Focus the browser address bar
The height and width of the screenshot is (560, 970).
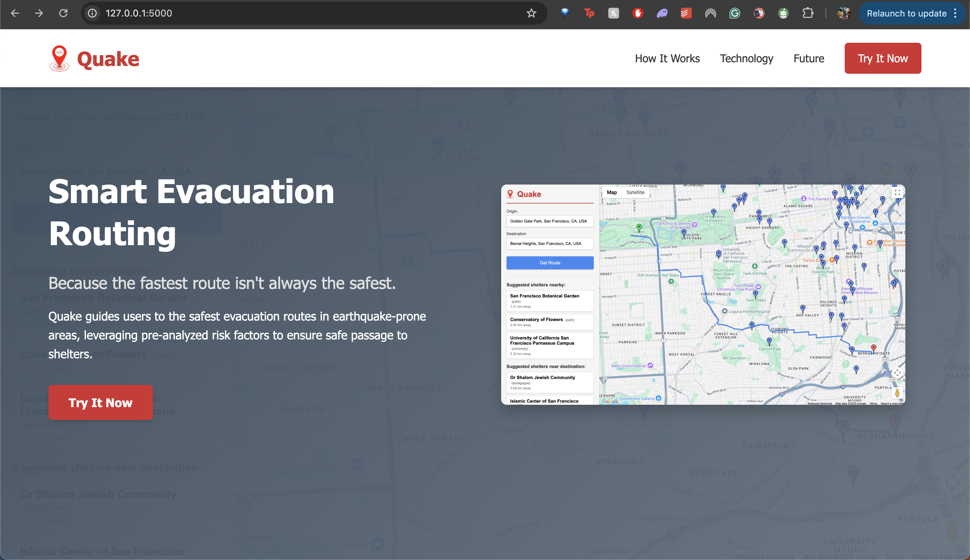(x=308, y=13)
